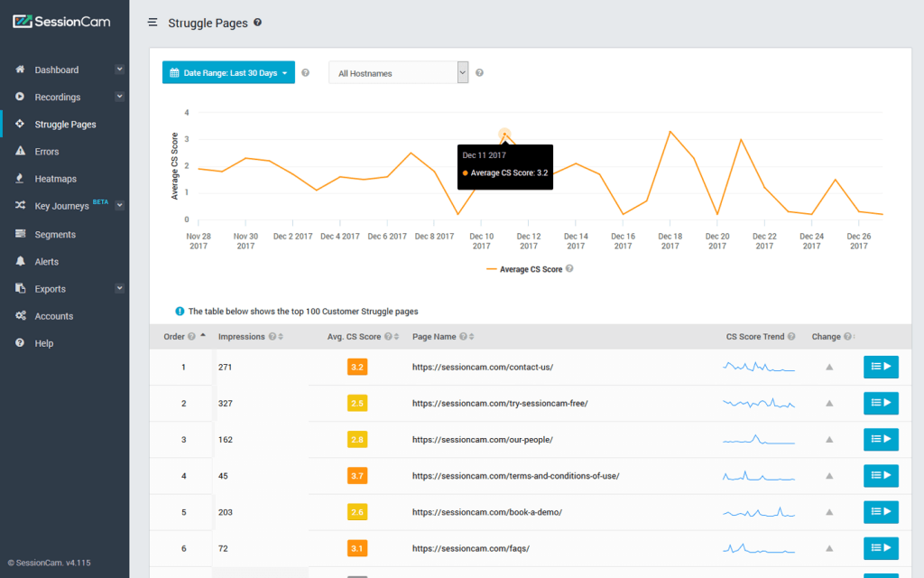Click the 3.7 CS score badge
The image size is (924, 578).
[x=357, y=476]
